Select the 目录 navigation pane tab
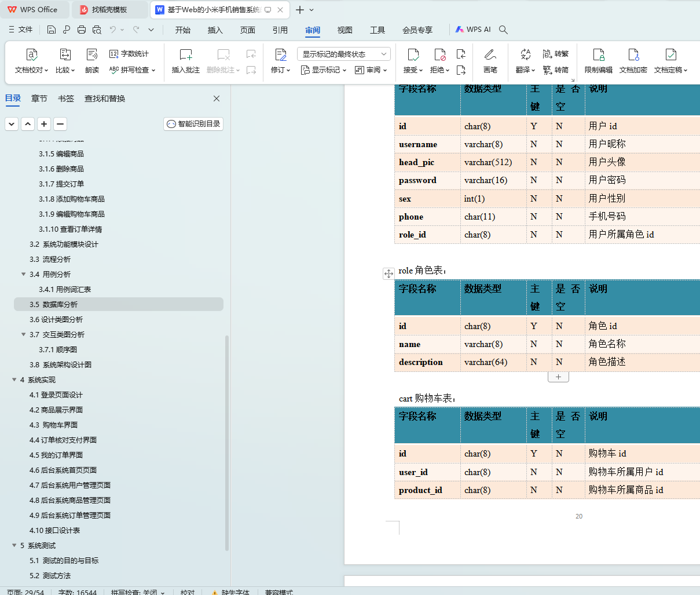Image resolution: width=700 pixels, height=595 pixels. [13, 98]
